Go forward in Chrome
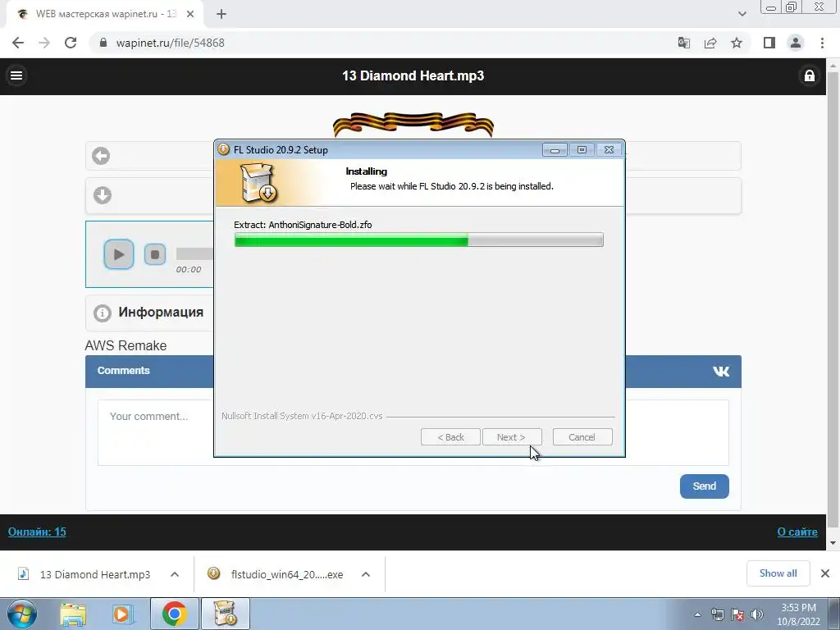 44,43
